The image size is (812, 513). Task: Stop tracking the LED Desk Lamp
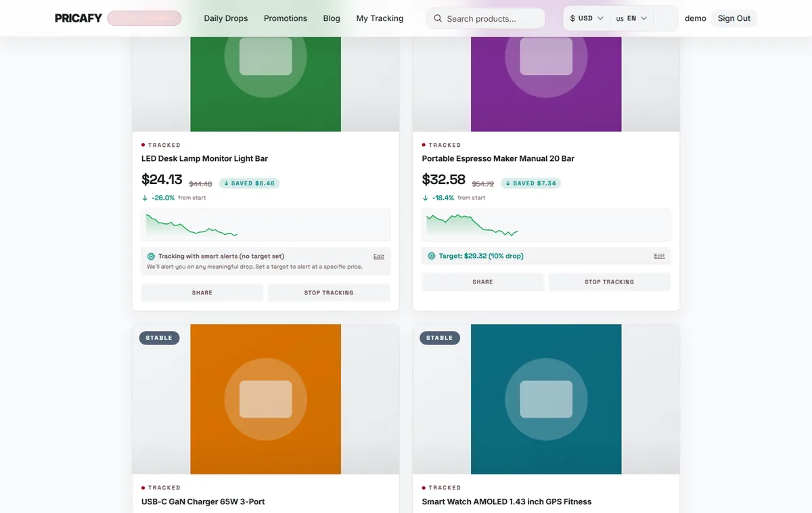(329, 292)
